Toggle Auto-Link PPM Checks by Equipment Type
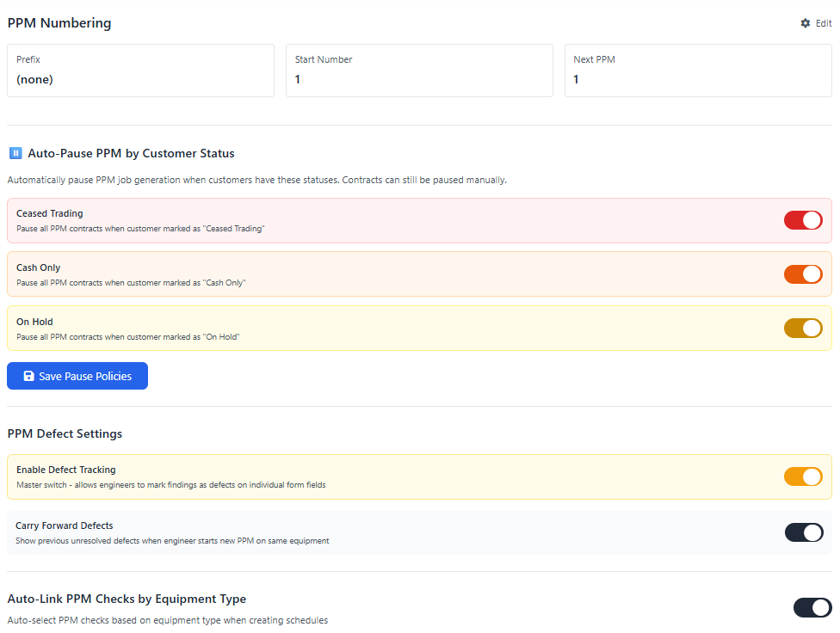The image size is (840, 633). (812, 607)
